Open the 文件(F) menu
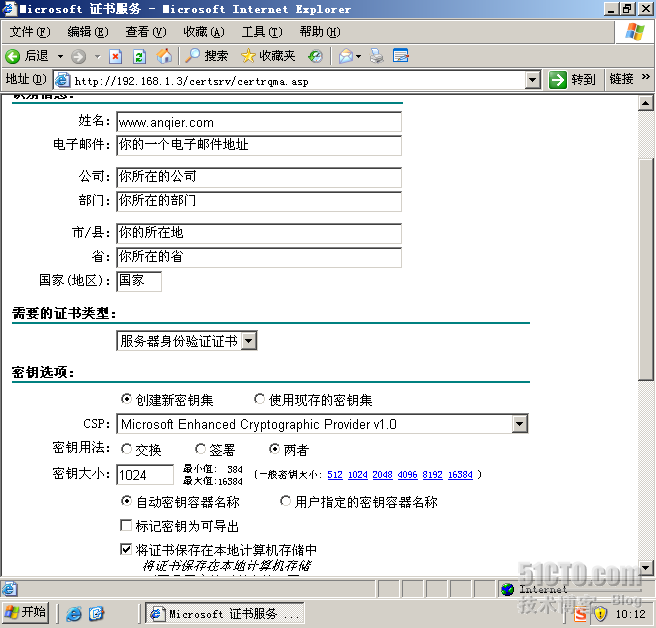The height and width of the screenshot is (628, 656). (30, 32)
